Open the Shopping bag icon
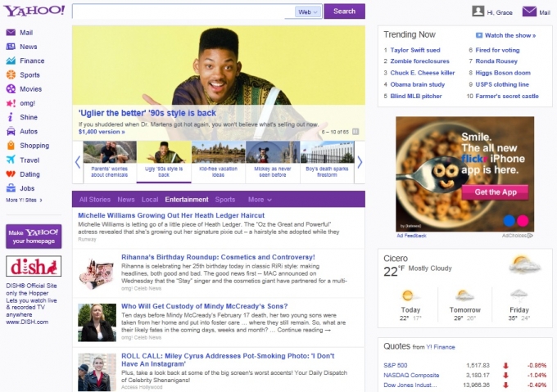 click(11, 146)
